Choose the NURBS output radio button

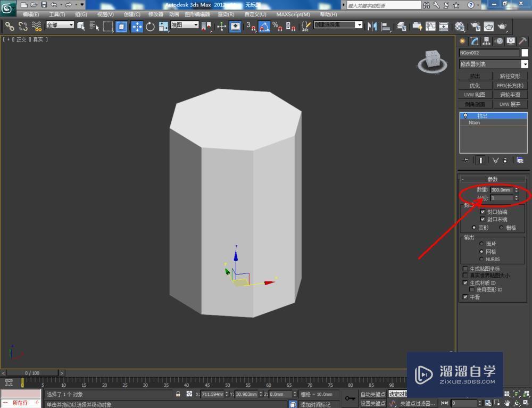click(x=481, y=259)
